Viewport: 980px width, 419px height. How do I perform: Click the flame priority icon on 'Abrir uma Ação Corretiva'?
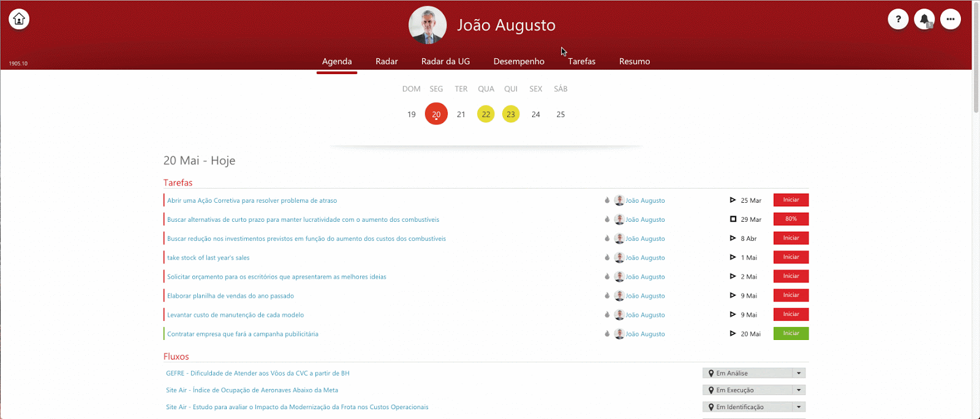pyautogui.click(x=607, y=200)
